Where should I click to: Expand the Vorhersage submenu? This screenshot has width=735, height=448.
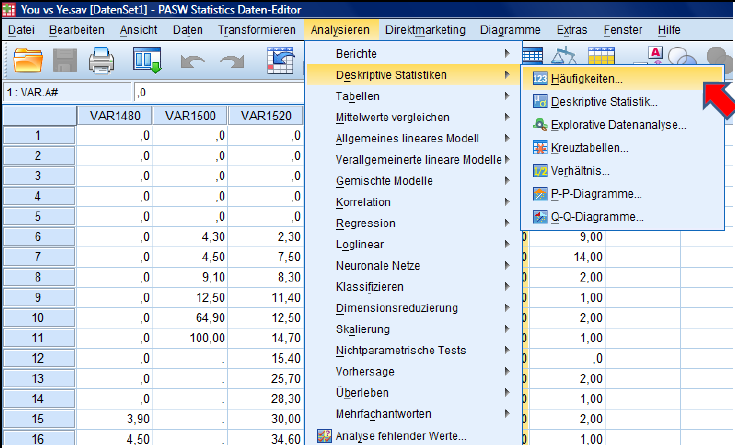414,372
